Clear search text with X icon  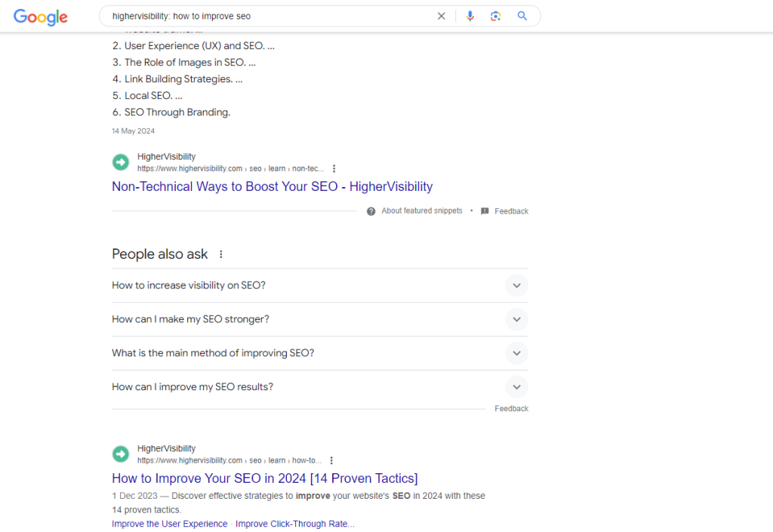[442, 16]
